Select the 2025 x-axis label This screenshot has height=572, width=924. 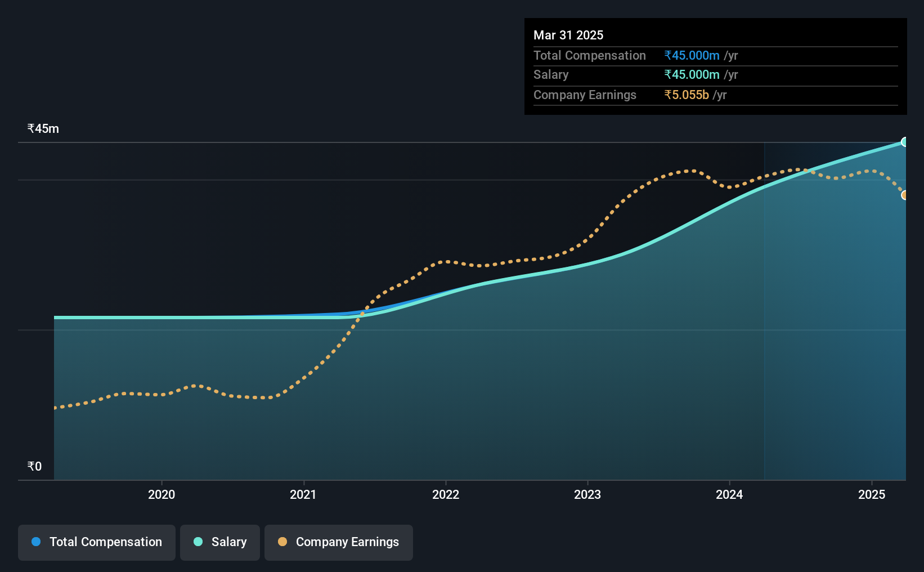pos(872,494)
